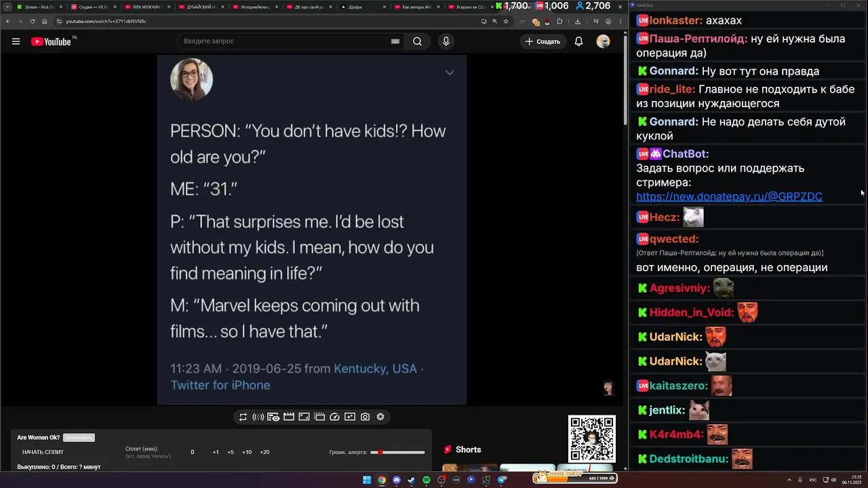
Task: Click the screen plus icon in player toolbar
Action: tap(350, 417)
